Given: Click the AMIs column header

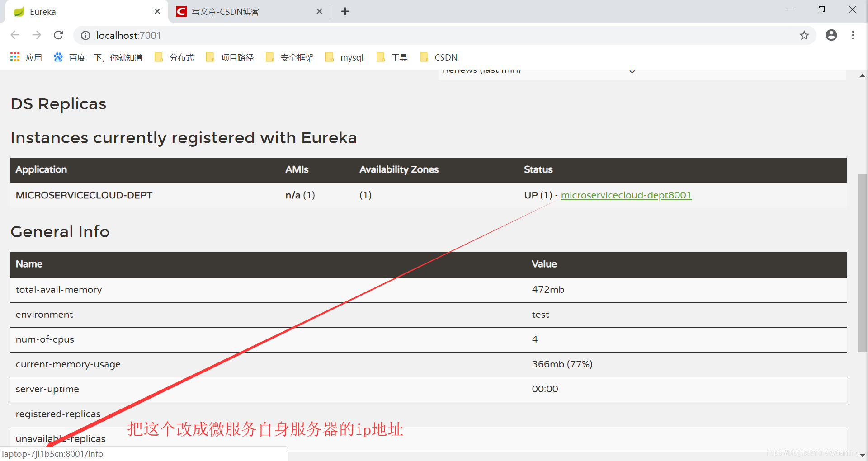Looking at the screenshot, I should click(297, 169).
